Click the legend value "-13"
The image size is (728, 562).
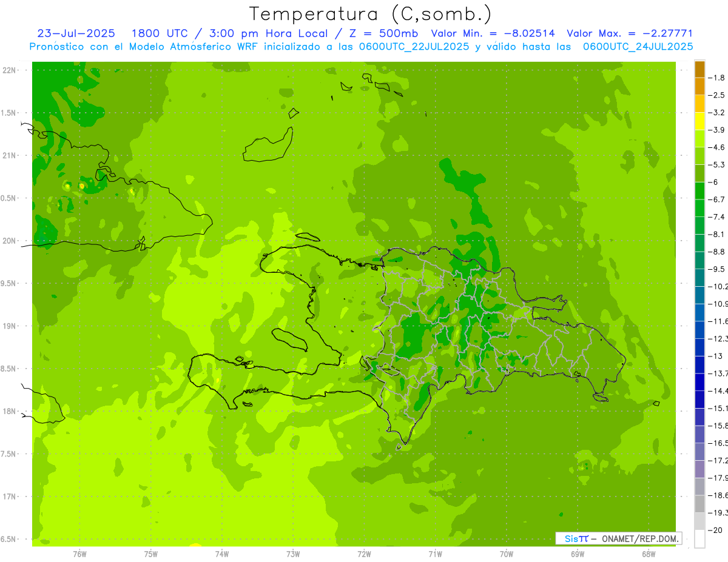pos(716,356)
